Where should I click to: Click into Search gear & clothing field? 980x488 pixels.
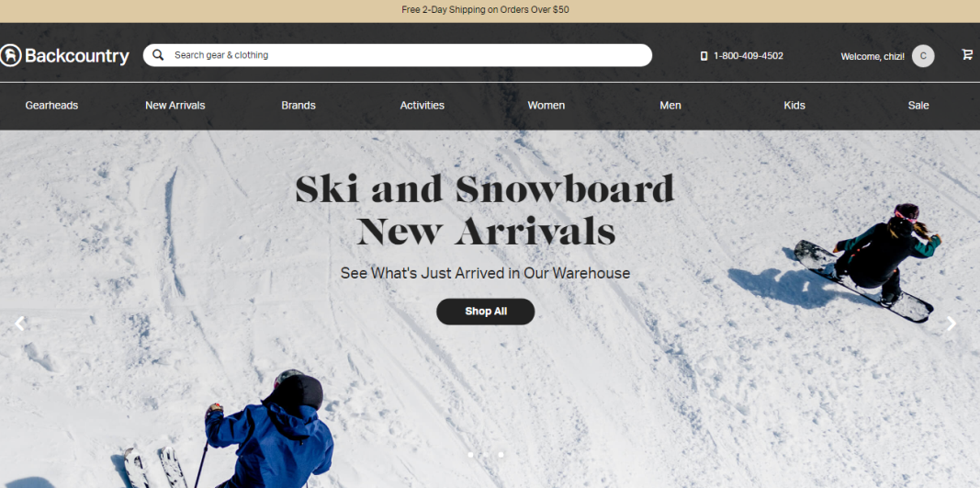point(398,55)
